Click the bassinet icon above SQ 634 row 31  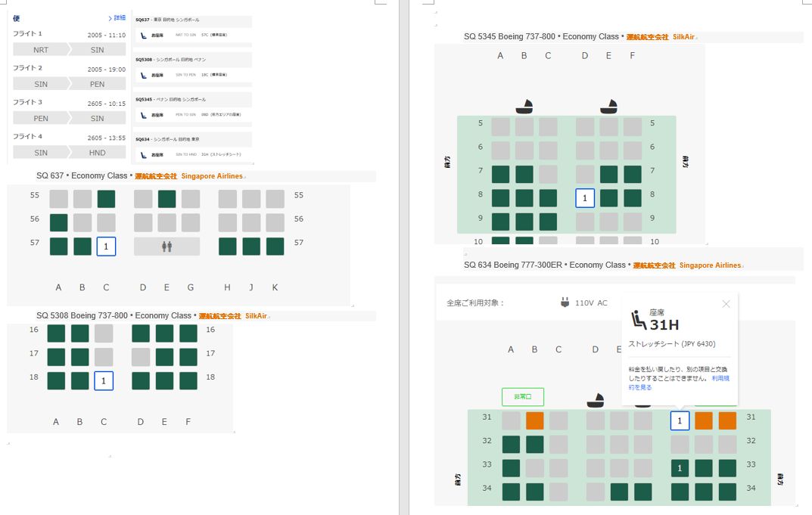tap(596, 399)
